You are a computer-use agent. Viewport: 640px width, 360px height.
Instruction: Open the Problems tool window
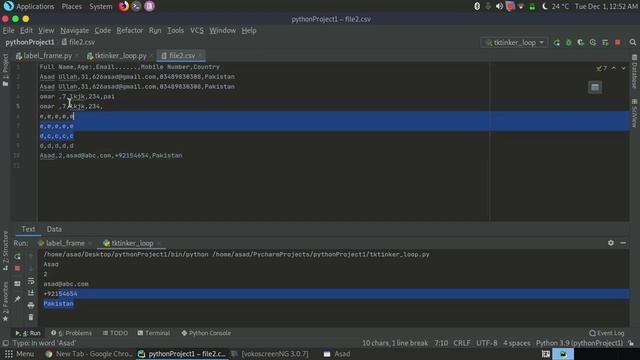[72, 333]
